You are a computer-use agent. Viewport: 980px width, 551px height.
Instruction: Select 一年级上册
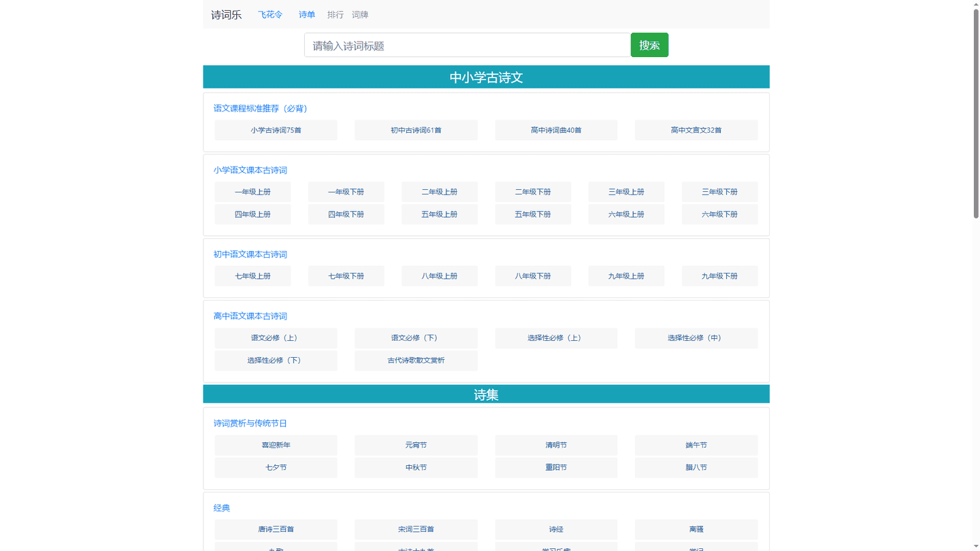click(x=252, y=192)
